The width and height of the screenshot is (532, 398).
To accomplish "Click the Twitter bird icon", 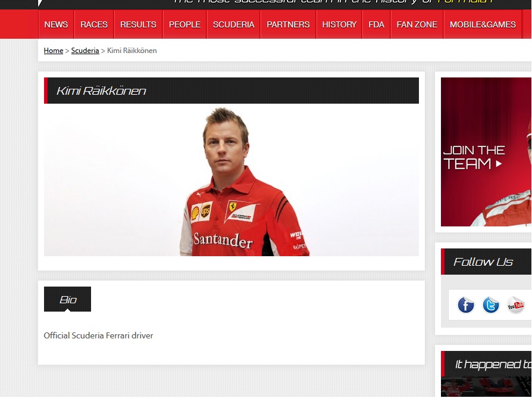I will (x=490, y=306).
